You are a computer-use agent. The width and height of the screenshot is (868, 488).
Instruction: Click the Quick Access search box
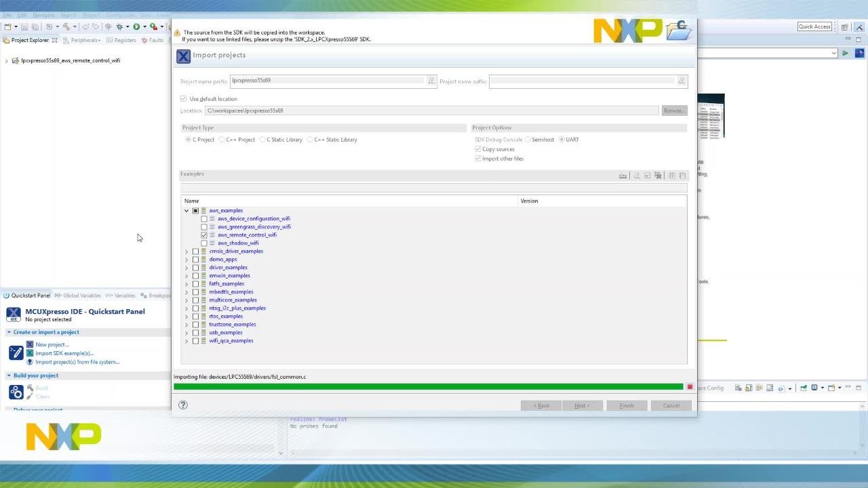[x=814, y=26]
